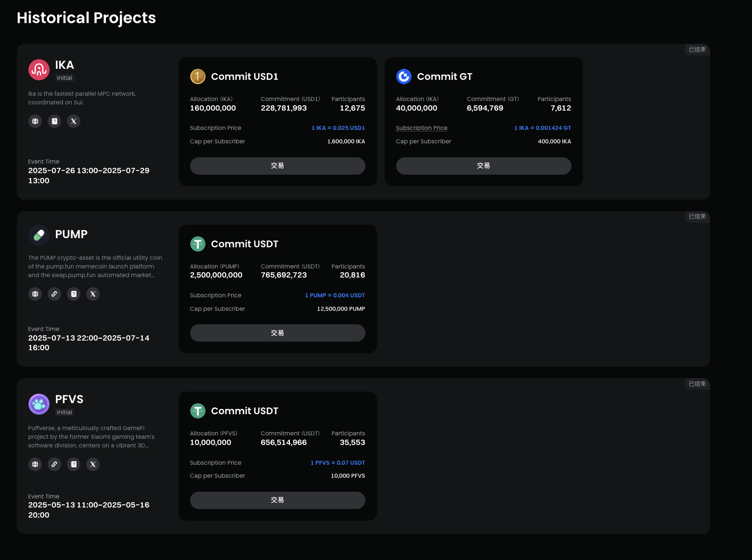Click 已结束 tag on PFVS project

(697, 384)
